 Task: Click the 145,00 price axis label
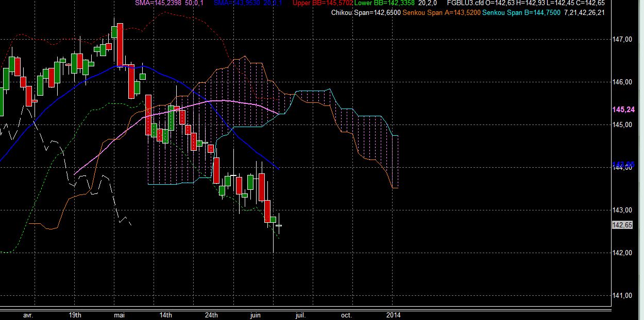[622, 125]
